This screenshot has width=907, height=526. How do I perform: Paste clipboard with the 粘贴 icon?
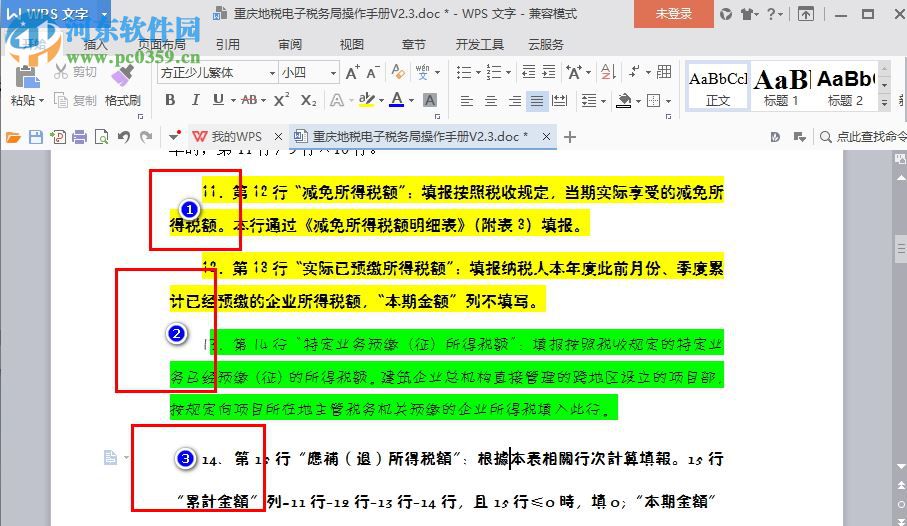pos(26,78)
